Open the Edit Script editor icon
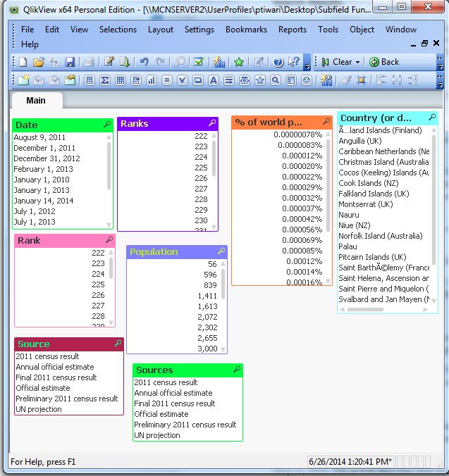449x476 pixels. click(x=109, y=62)
